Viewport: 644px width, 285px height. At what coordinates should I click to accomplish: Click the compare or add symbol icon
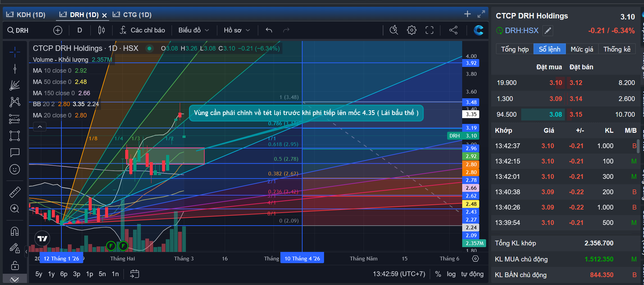[58, 30]
